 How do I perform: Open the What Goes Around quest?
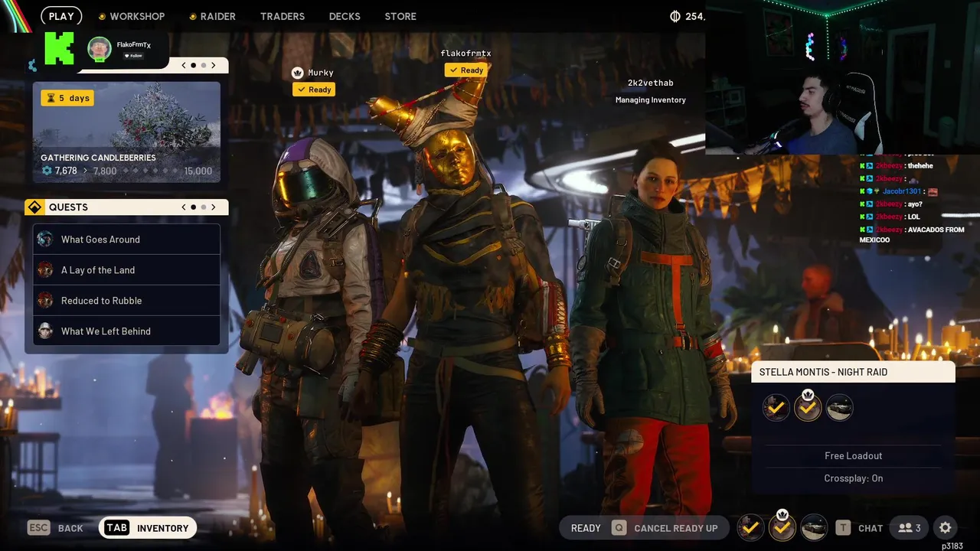[x=126, y=239]
